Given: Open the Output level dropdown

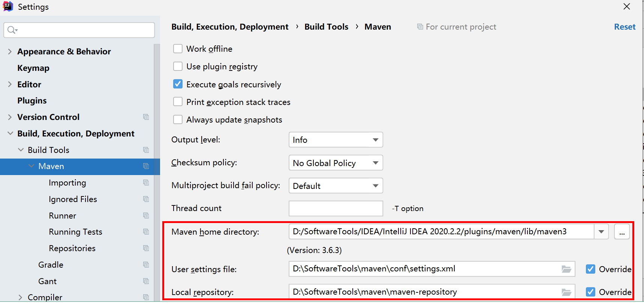Looking at the screenshot, I should [335, 140].
